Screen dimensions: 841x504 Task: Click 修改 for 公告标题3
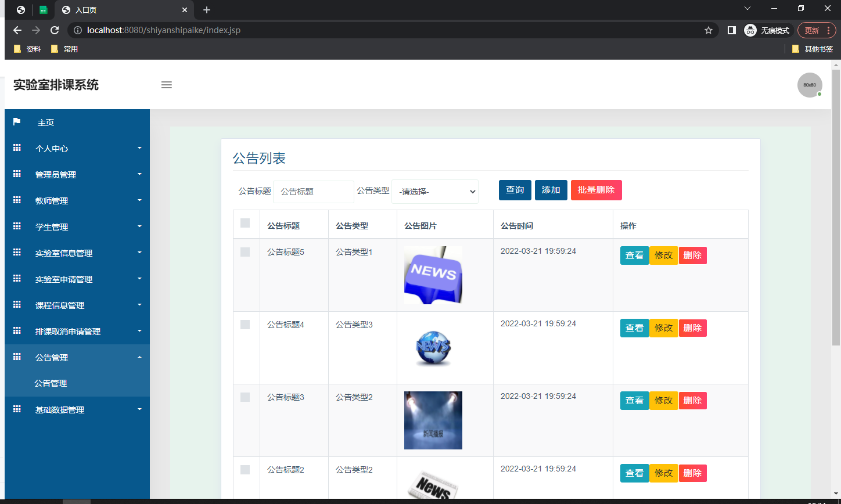(x=664, y=401)
